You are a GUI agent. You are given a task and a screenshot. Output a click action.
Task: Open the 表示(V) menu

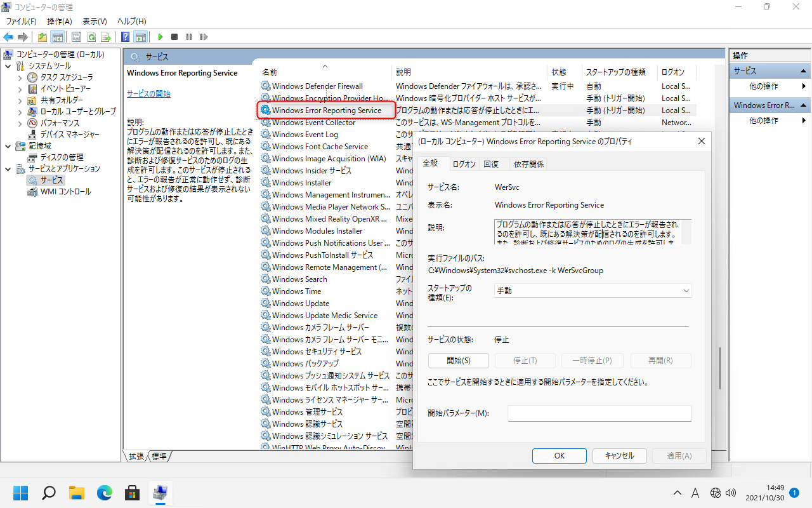95,22
